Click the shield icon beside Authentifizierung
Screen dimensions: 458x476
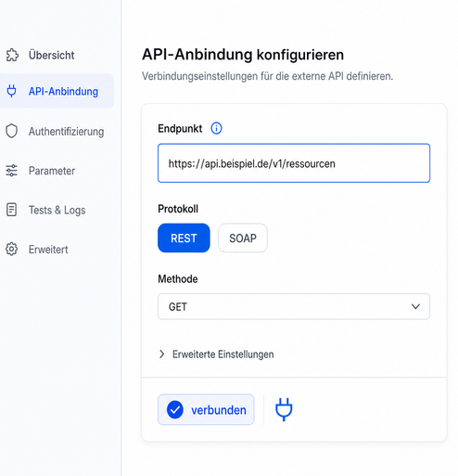[x=12, y=131]
